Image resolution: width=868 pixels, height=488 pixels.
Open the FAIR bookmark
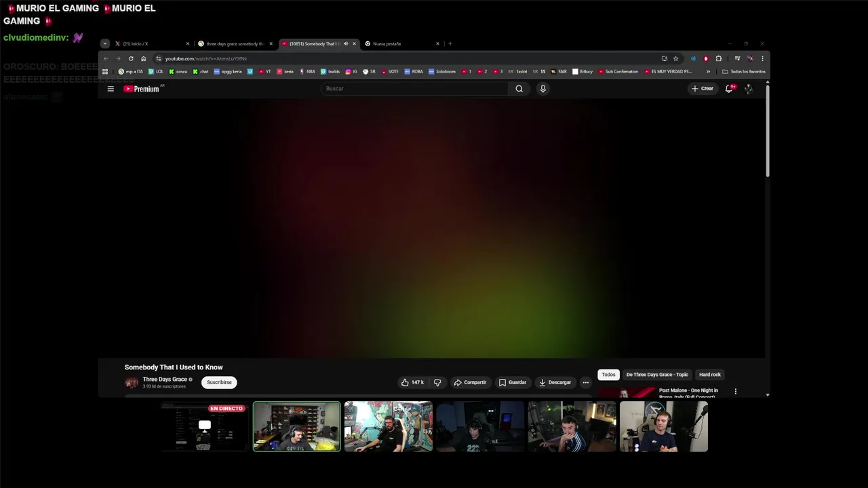click(559, 71)
